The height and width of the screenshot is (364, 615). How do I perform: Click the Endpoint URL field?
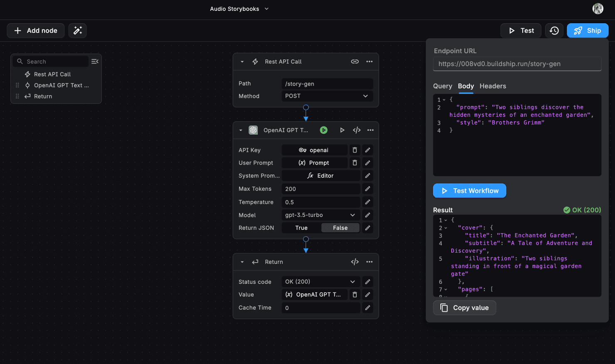(x=517, y=64)
